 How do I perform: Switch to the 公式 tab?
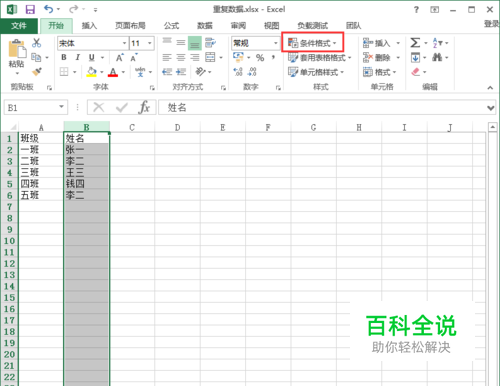pos(171,25)
